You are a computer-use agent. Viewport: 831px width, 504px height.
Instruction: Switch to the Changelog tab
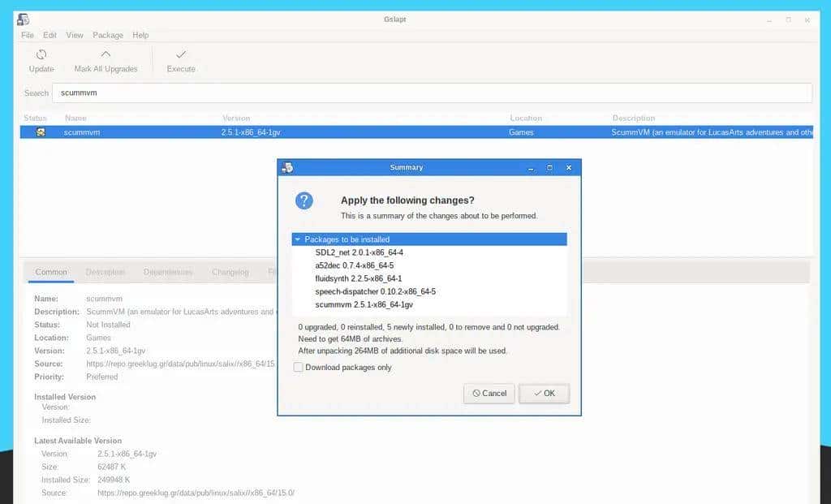tap(230, 272)
